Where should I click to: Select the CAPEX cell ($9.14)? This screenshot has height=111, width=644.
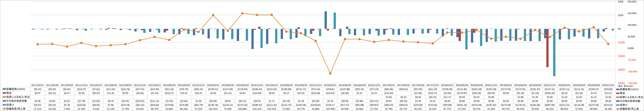[x=37, y=89]
